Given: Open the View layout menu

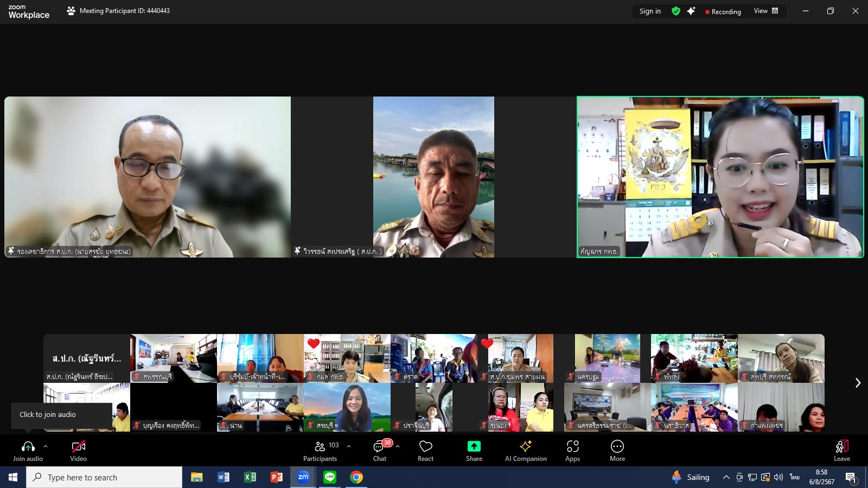Looking at the screenshot, I should pyautogui.click(x=766, y=11).
